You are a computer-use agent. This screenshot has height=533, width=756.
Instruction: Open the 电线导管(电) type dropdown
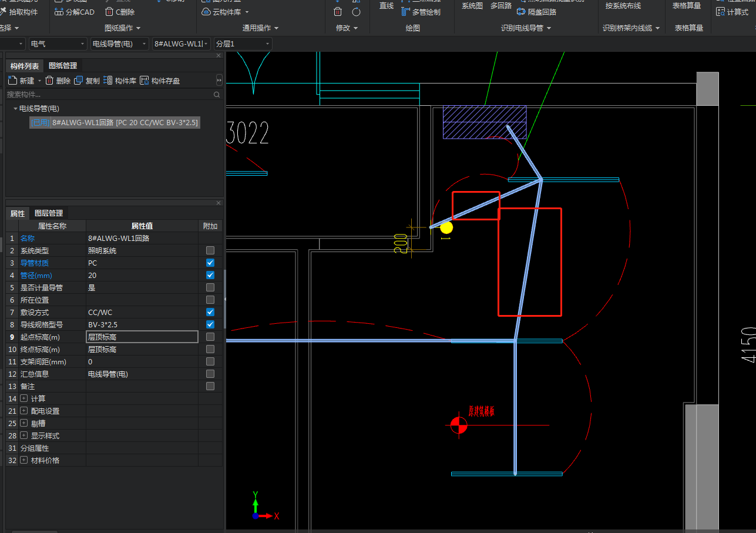coord(120,43)
